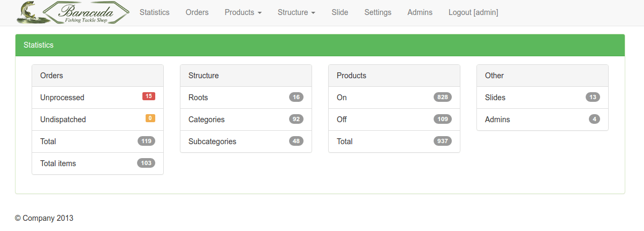Click the red Unprocessed orders badge
The height and width of the screenshot is (231, 644).
pos(149,96)
